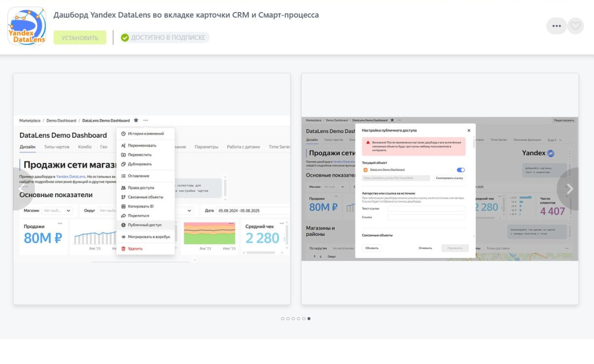Click the ДОСТУПНО В ПОДПИСКЕ subscription badge
The height and width of the screenshot is (364, 594).
click(165, 38)
